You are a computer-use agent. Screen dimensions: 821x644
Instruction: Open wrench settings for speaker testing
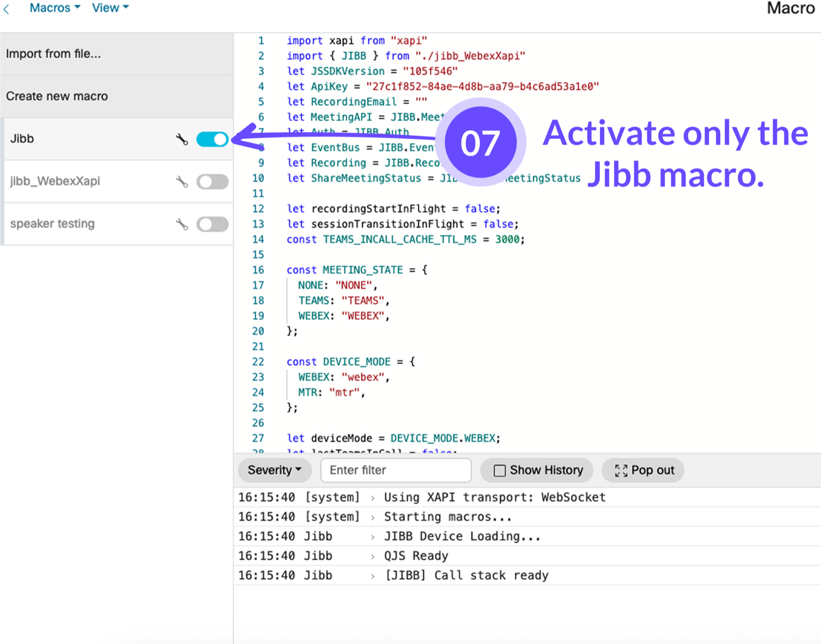(182, 224)
